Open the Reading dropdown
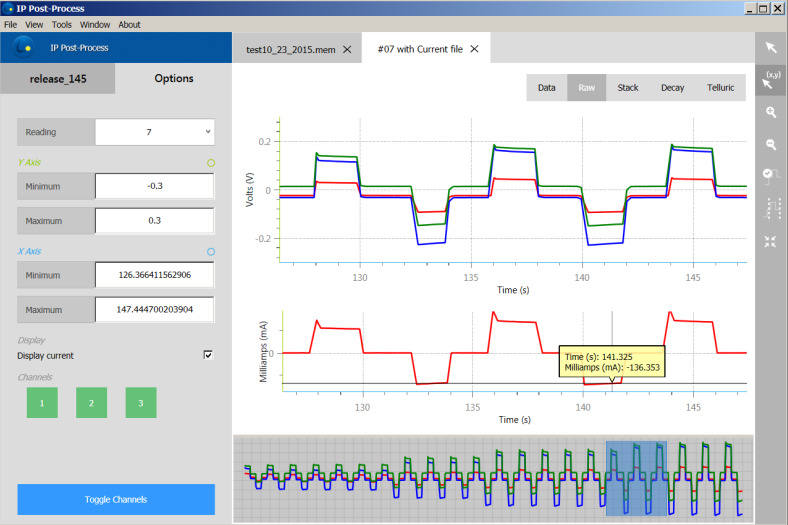788x525 pixels. [154, 131]
